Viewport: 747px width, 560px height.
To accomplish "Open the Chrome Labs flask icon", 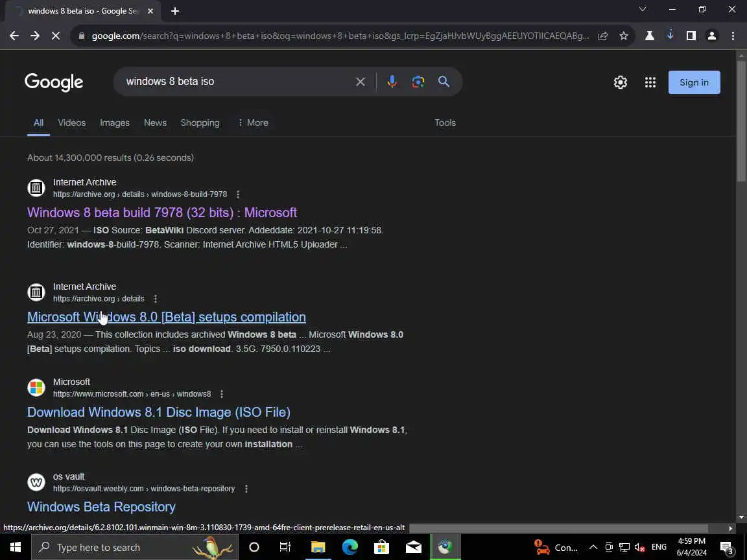I will pyautogui.click(x=649, y=36).
